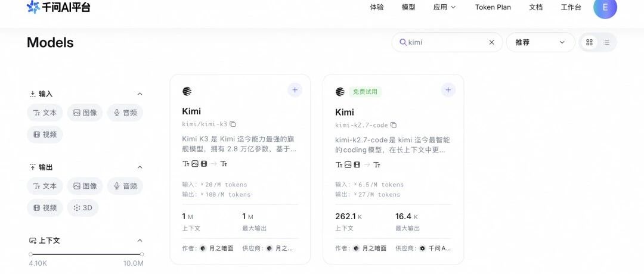Collapse the 输入 filter section
644x274 pixels.
pos(140,94)
